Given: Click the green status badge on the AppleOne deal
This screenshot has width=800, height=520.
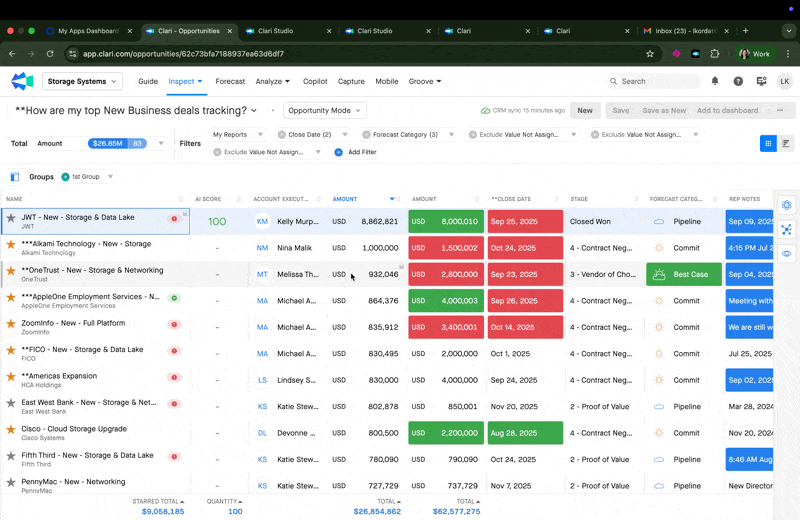Looking at the screenshot, I should pos(174,298).
